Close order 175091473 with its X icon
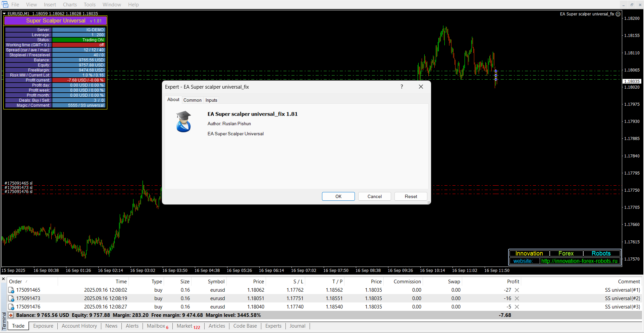The width and height of the screenshot is (644, 333). [517, 298]
